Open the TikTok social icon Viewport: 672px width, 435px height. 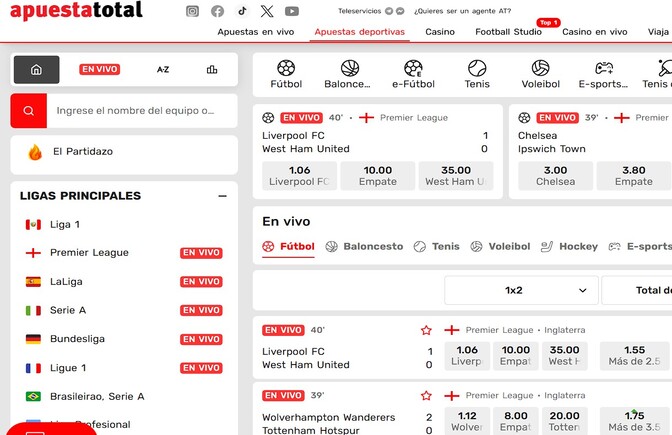pos(242,11)
